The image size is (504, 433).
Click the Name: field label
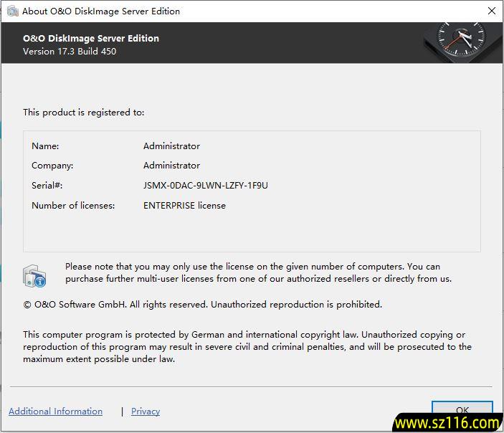pos(45,146)
